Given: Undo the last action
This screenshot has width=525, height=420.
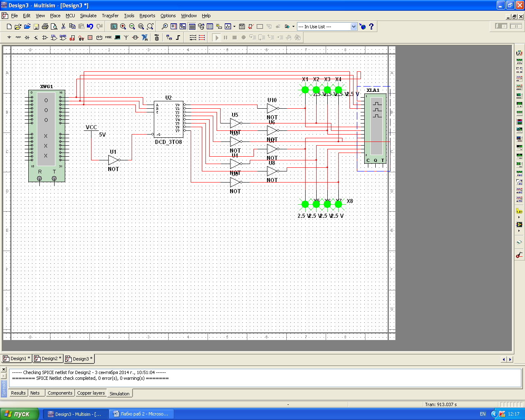Looking at the screenshot, I should coord(90,26).
